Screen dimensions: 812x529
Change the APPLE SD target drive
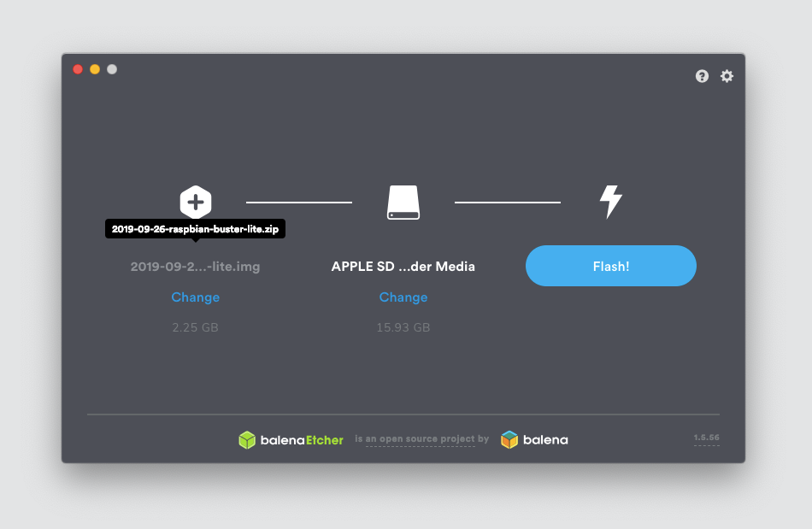tap(403, 297)
